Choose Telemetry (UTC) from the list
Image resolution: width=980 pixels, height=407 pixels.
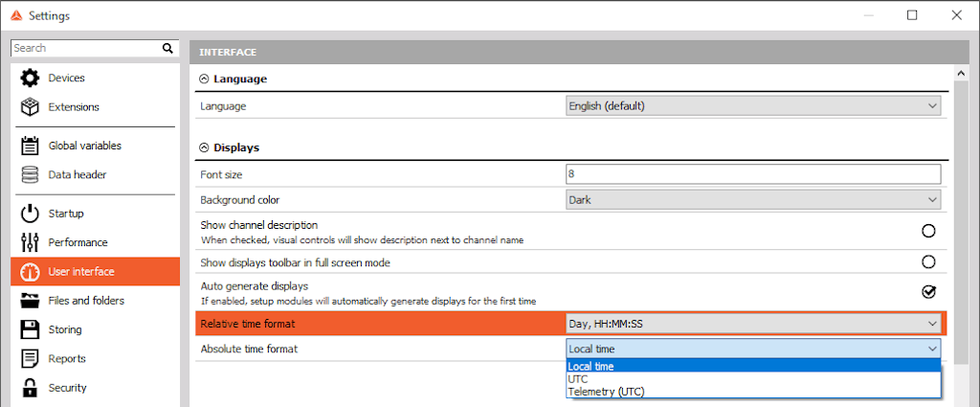click(753, 392)
